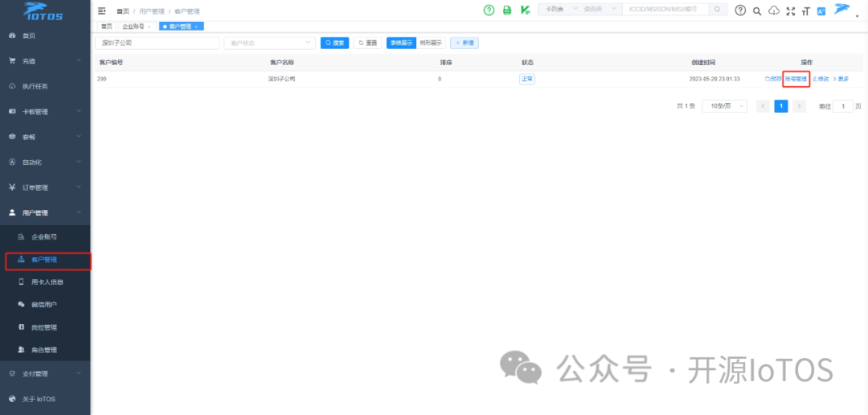Click the next page arrow
This screenshot has height=415, width=868.
click(799, 106)
